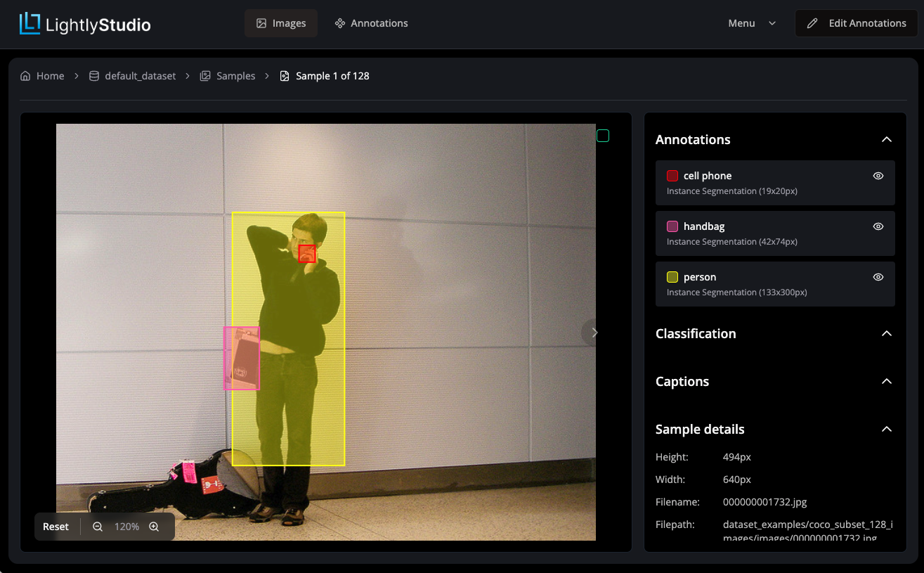Click the handbag pink color swatch
Screen dimensions: 924x573
click(x=672, y=226)
